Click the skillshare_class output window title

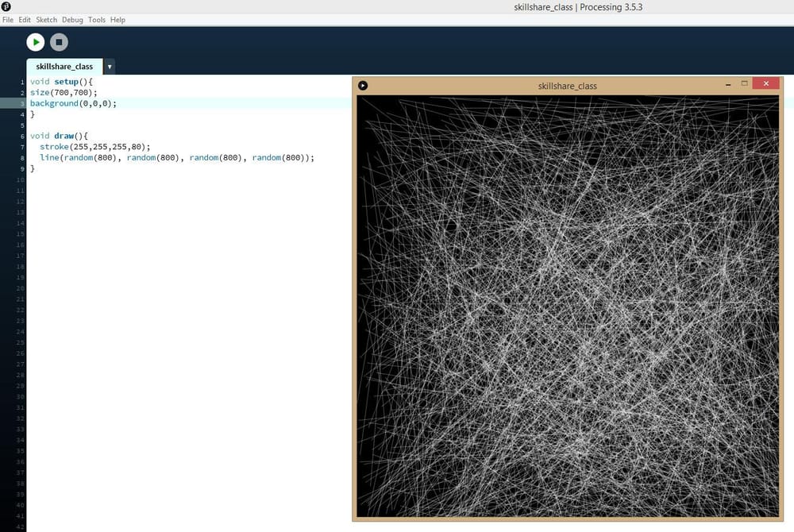pyautogui.click(x=567, y=86)
